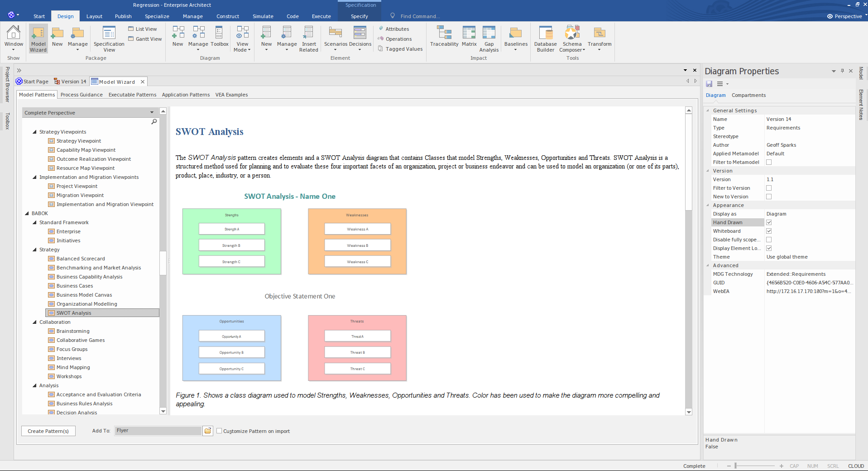Enable Customize Pattern on import
The image size is (868, 471).
click(x=219, y=431)
